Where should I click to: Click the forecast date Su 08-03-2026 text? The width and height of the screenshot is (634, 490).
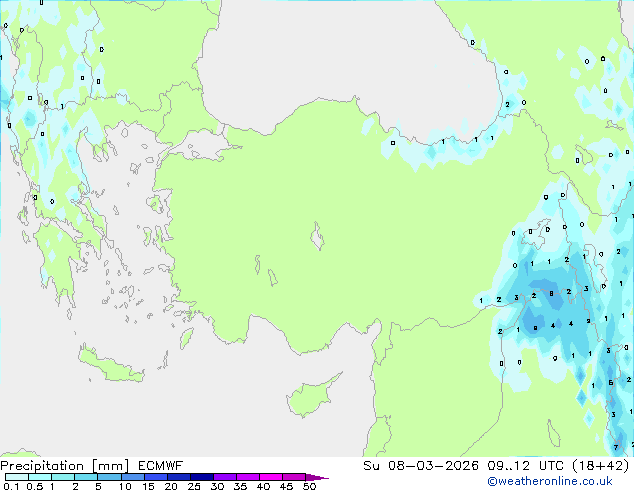tap(421, 466)
